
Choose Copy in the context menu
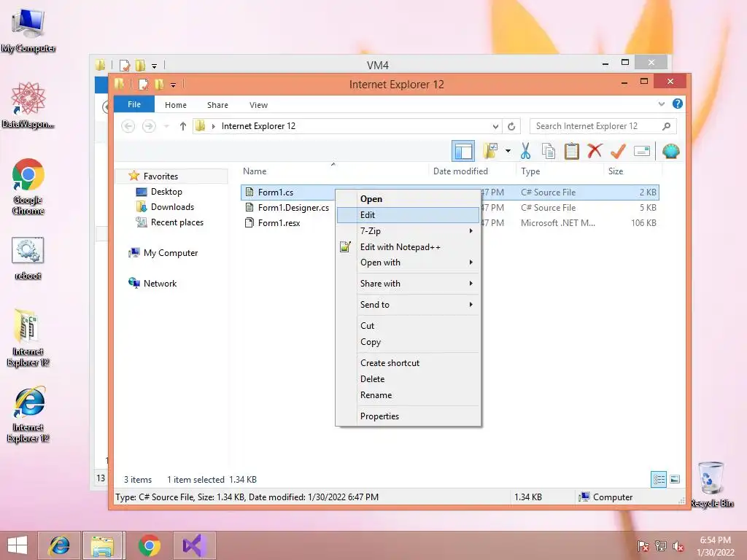click(409, 342)
